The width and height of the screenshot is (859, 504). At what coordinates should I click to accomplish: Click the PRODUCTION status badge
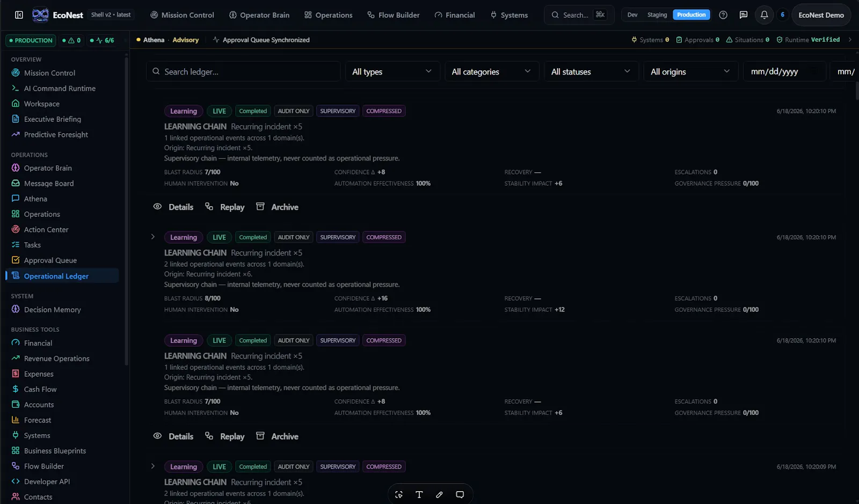pos(31,40)
